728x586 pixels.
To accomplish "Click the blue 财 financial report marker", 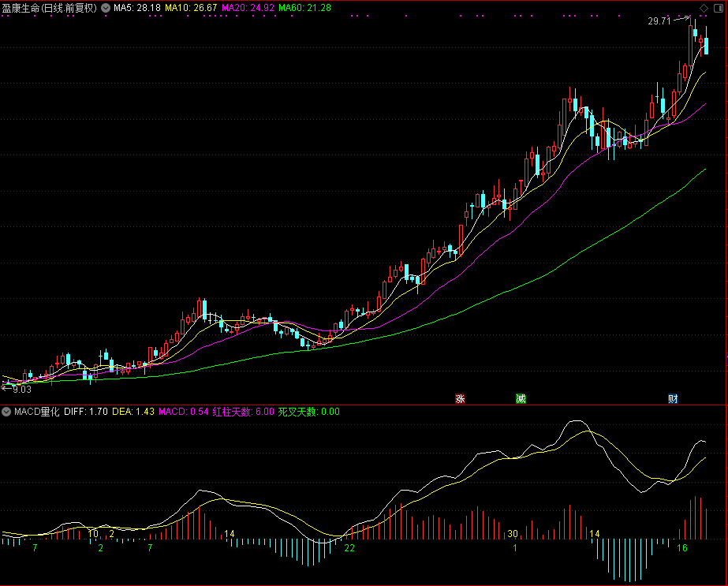I will point(673,398).
